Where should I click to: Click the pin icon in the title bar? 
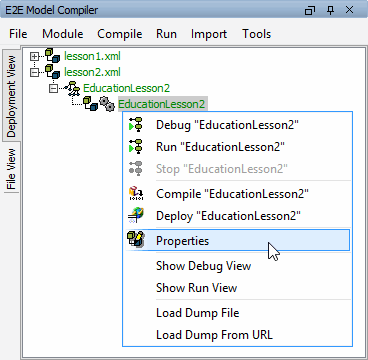(330, 10)
